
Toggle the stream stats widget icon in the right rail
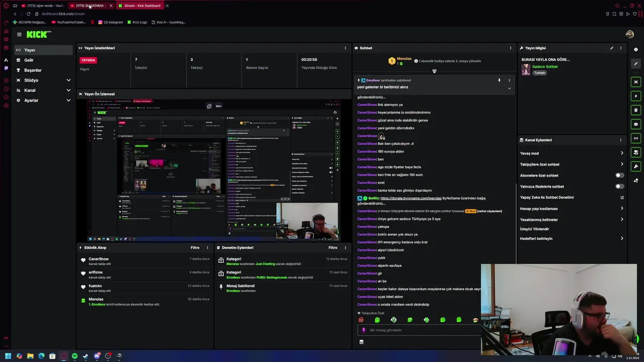pos(636,138)
